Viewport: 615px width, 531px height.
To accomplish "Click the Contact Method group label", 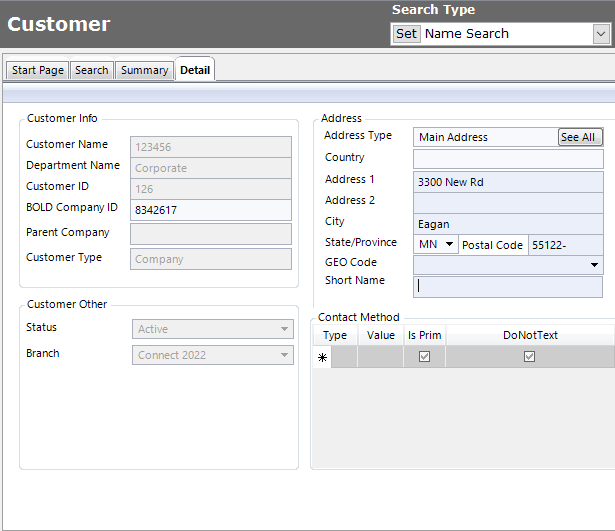I will pyautogui.click(x=358, y=317).
